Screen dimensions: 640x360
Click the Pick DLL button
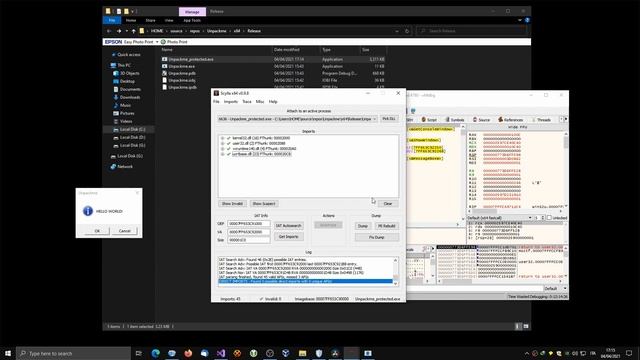tap(389, 119)
